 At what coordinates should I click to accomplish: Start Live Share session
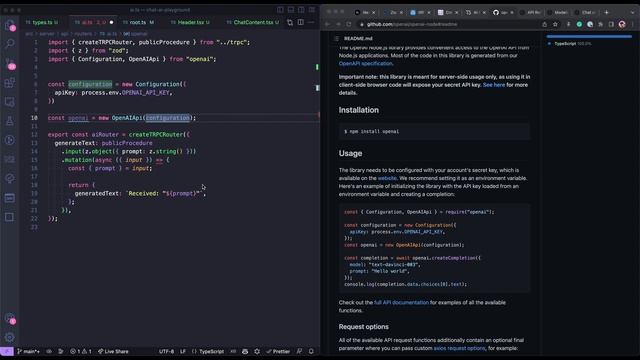coord(113,351)
